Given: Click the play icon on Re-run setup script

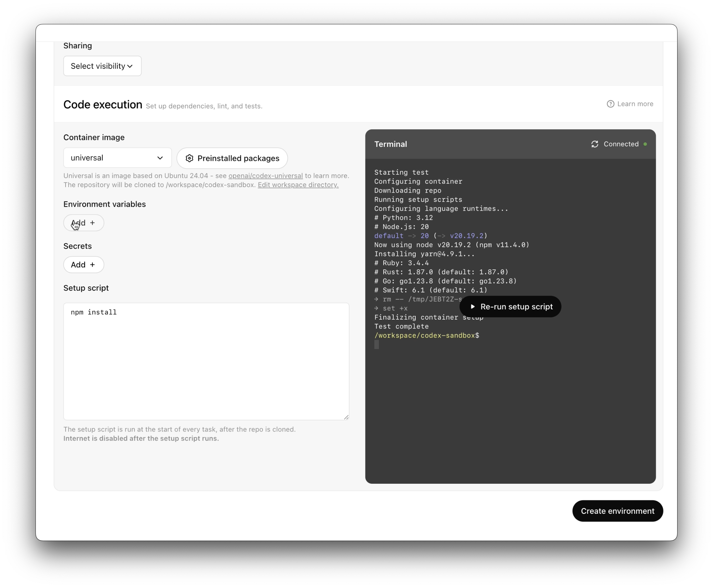Looking at the screenshot, I should [473, 306].
